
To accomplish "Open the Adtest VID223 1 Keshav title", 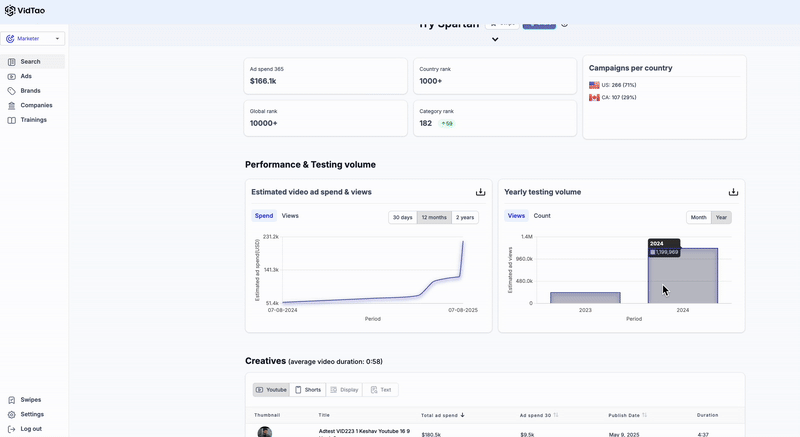I will point(364,431).
